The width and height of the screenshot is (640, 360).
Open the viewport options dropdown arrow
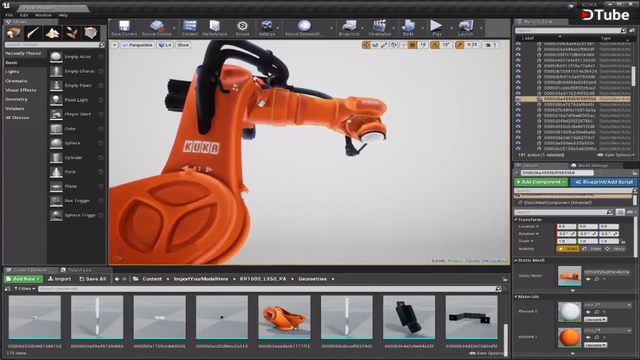(115, 45)
